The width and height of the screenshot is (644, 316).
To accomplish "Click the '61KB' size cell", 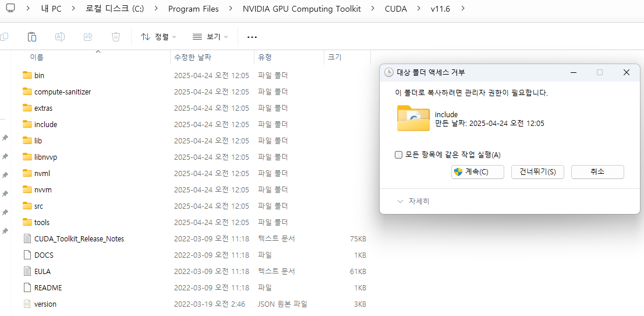I will coord(358,272).
